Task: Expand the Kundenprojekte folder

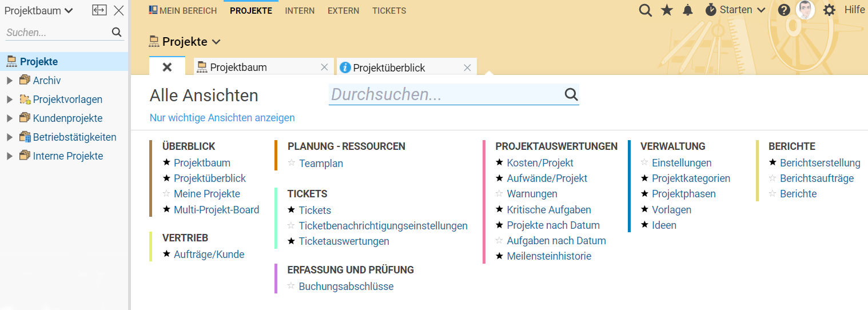Action: coord(9,118)
